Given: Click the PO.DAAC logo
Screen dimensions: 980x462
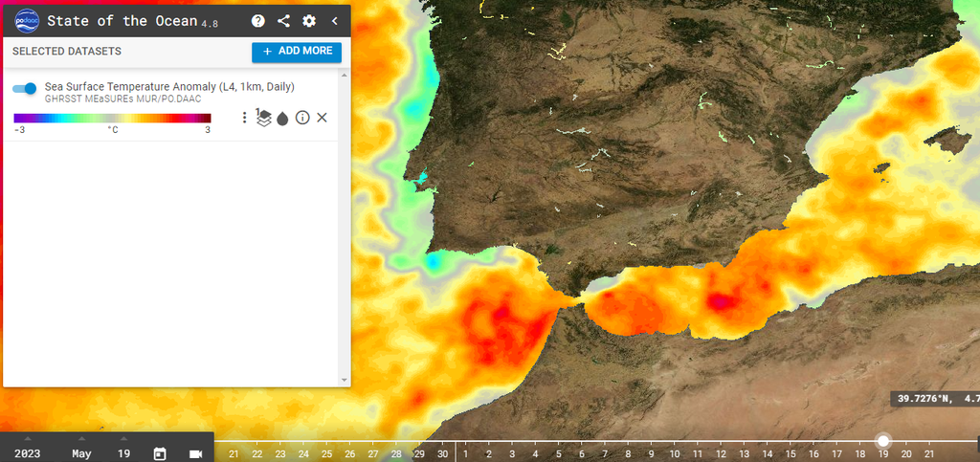Looking at the screenshot, I should pos(26,21).
